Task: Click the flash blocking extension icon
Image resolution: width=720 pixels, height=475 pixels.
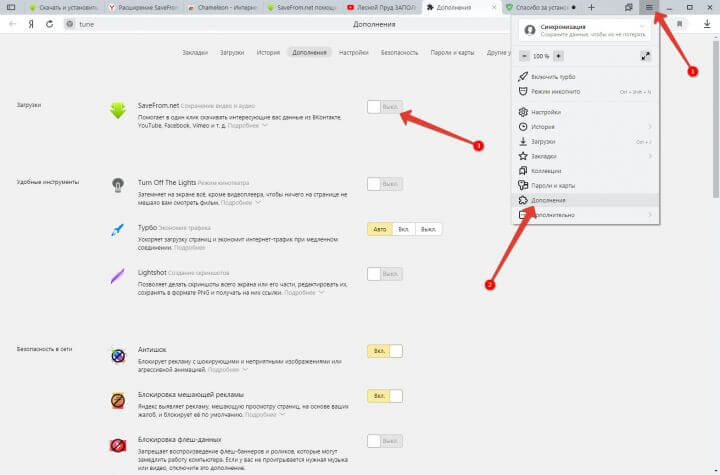Action: (x=118, y=445)
